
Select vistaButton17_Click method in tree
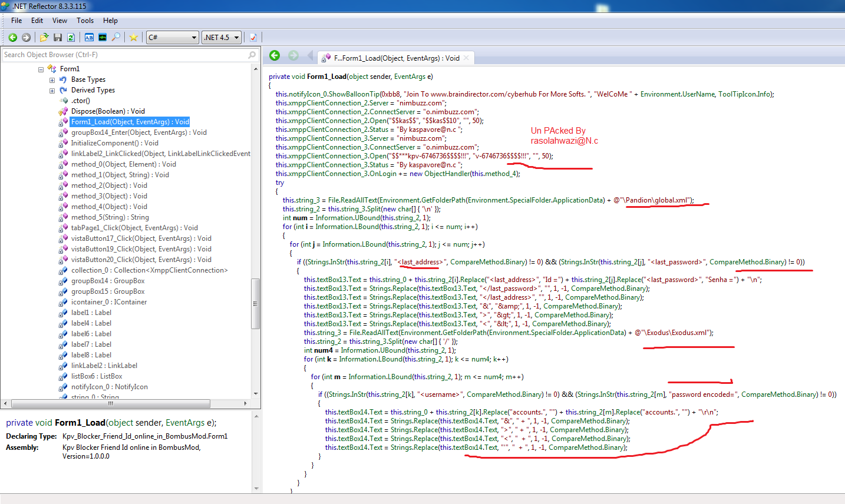click(x=141, y=238)
